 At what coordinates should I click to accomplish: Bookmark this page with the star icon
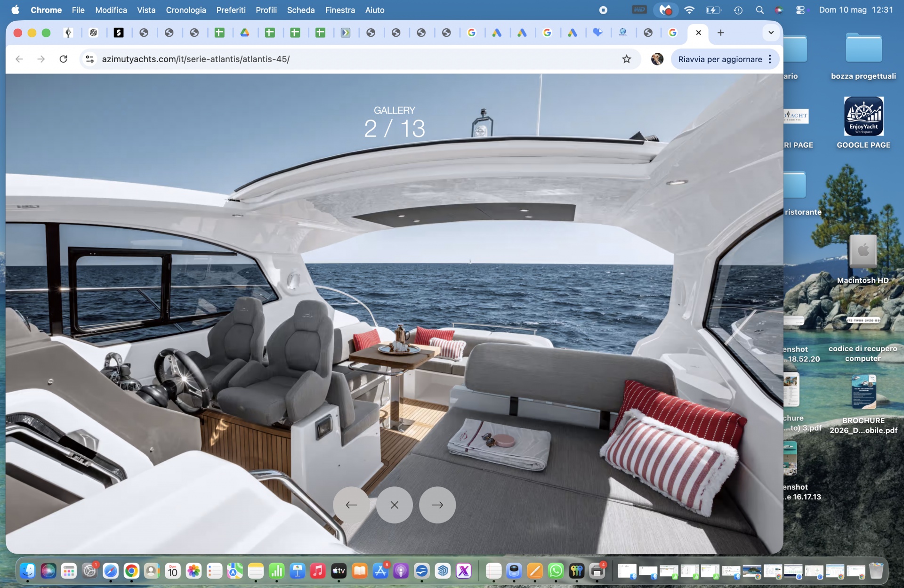(x=626, y=59)
